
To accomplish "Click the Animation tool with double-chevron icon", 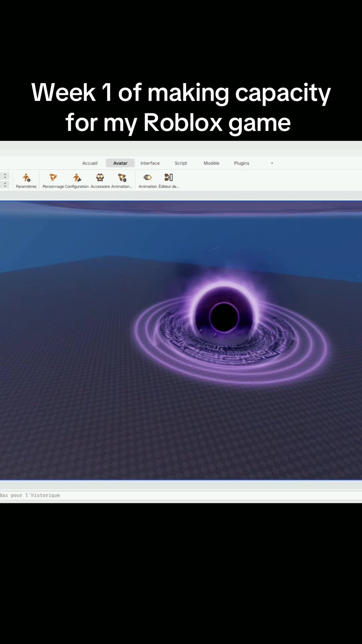I will 147,180.
